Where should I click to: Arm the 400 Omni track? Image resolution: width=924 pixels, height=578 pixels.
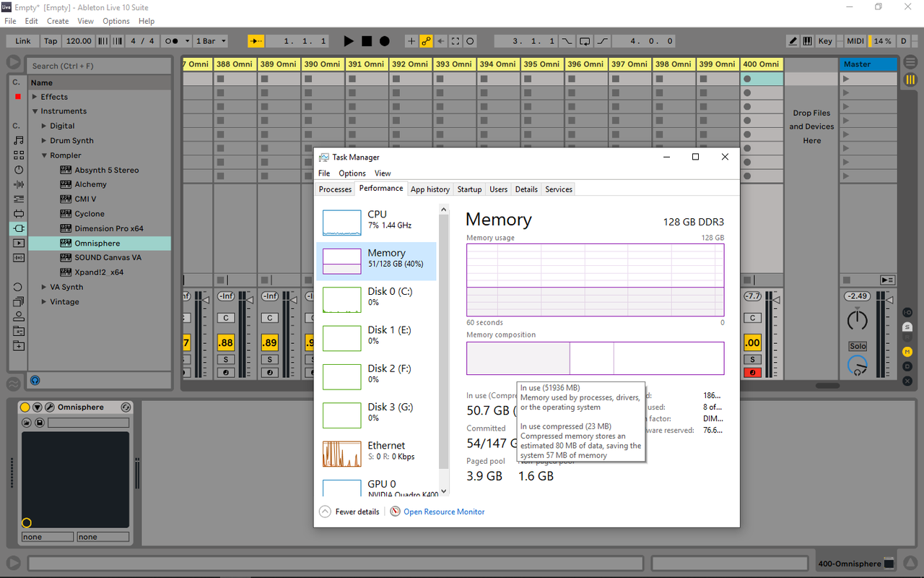753,373
